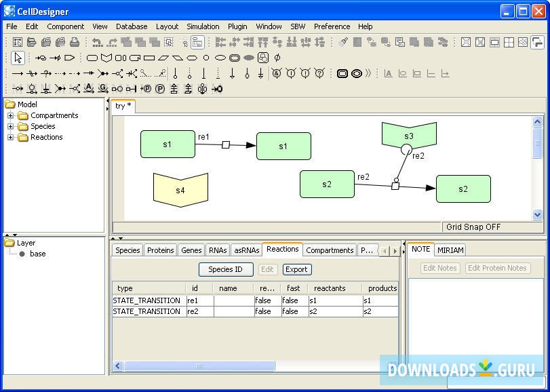Click the Species ID button
Viewport: 550px width, 392px height.
[x=226, y=269]
